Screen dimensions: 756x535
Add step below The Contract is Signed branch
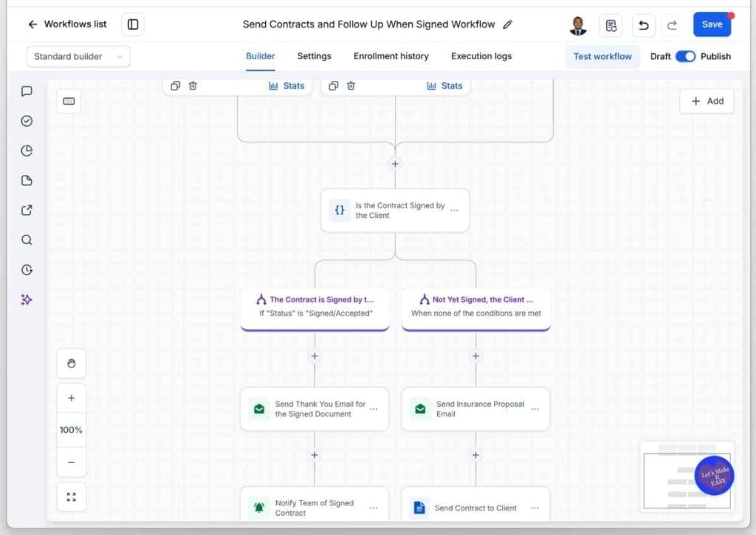pos(315,356)
